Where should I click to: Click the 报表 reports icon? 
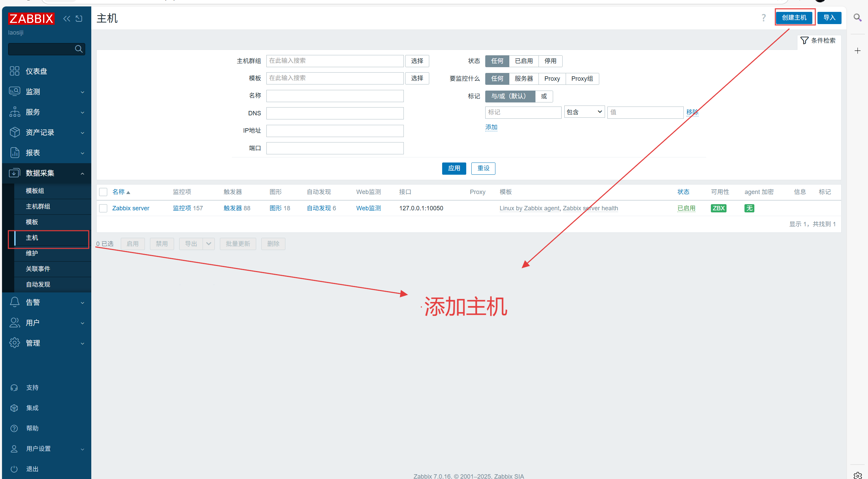(x=15, y=152)
